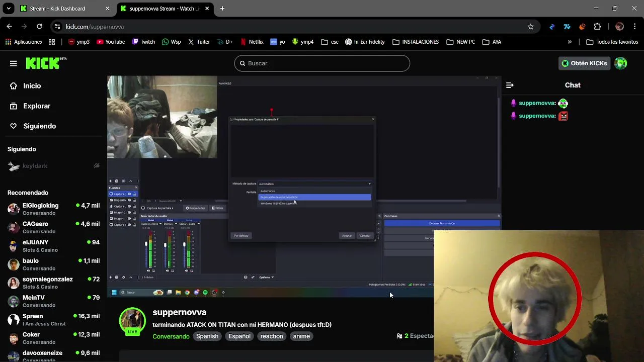Open the Twitch bookmark
Viewport: 644px width, 362px height.
point(143,42)
